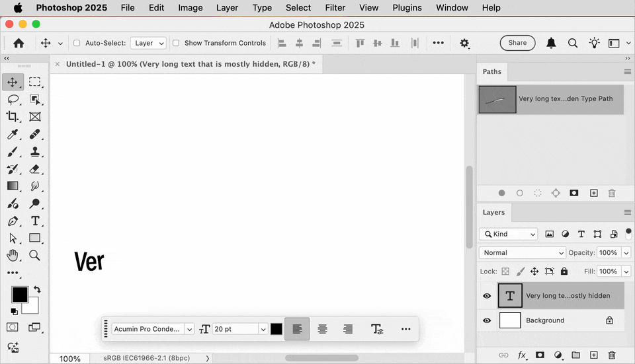Open the Normal blend mode dropdown
Image resolution: width=635 pixels, height=364 pixels.
(523, 253)
